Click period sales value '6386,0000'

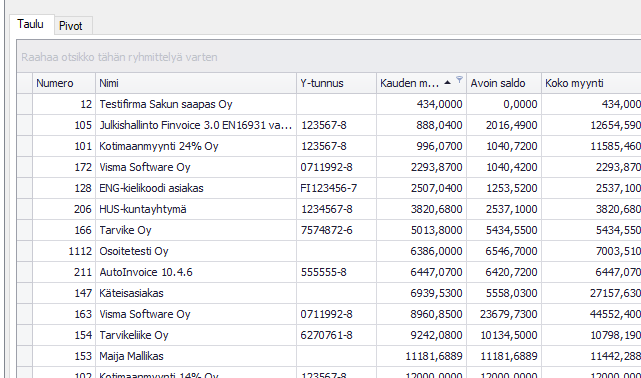coord(421,251)
